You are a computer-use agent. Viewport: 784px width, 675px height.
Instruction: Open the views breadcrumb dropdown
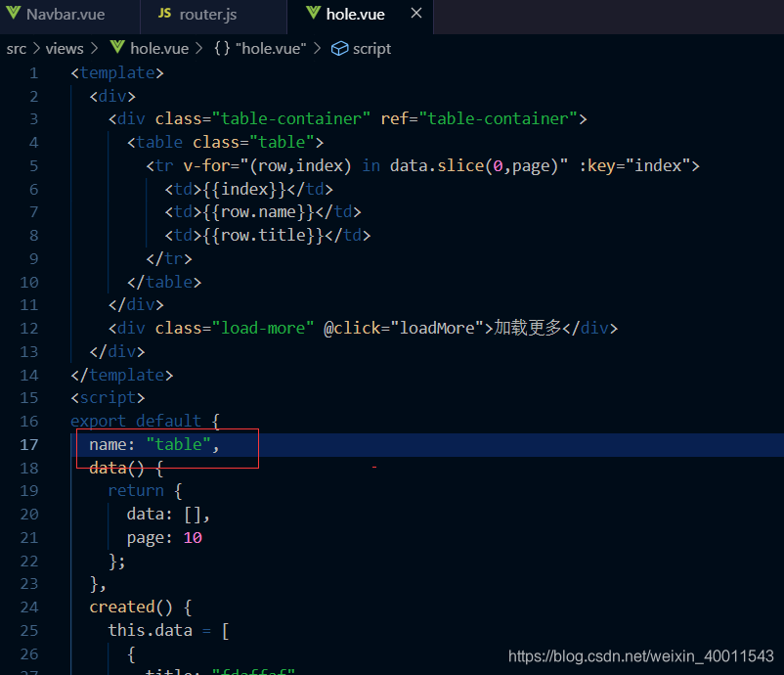pos(65,48)
